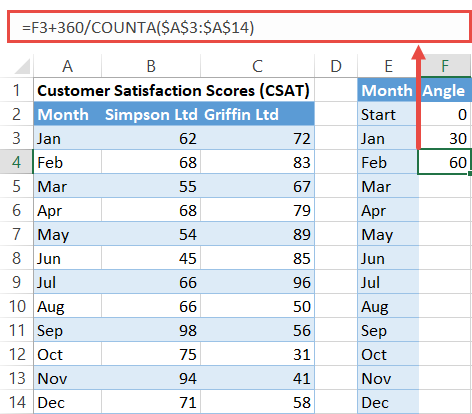
Task: Select column F header
Action: (445, 66)
